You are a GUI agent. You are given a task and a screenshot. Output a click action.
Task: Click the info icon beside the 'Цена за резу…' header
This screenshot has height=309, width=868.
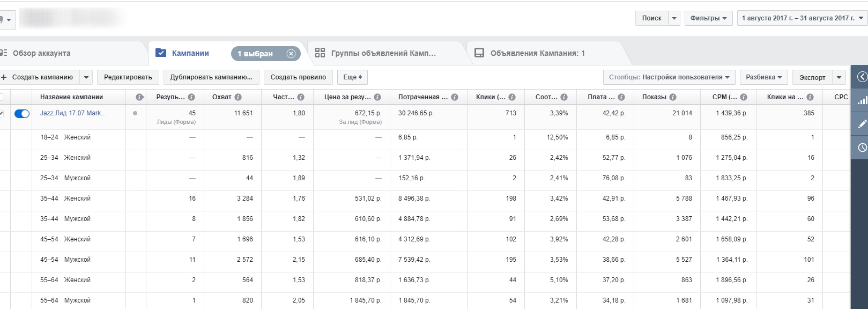pos(377,97)
